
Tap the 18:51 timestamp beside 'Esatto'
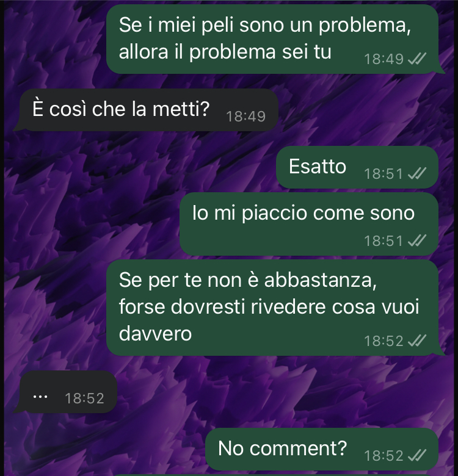point(383,174)
